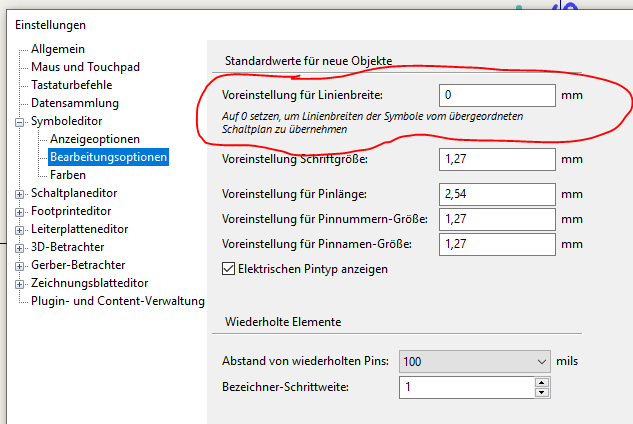Click the Auf 0 setzen hint text
This screenshot has height=424, width=633.
(x=372, y=123)
